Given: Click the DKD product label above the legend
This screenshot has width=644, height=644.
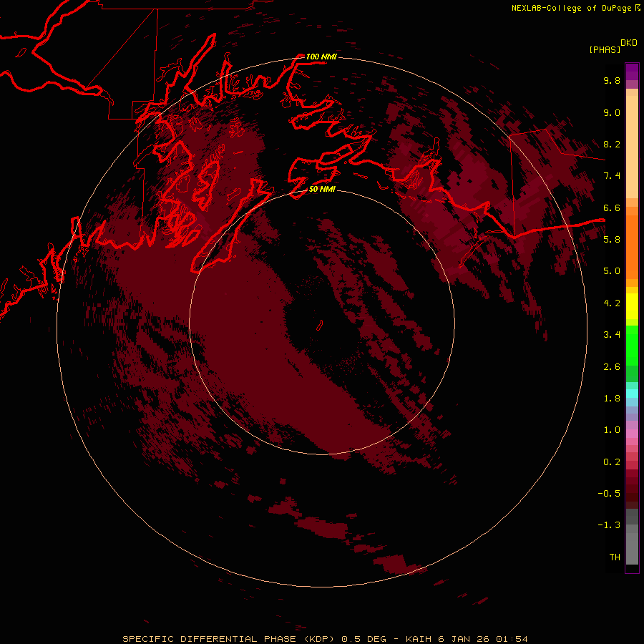Looking at the screenshot, I should [x=629, y=43].
